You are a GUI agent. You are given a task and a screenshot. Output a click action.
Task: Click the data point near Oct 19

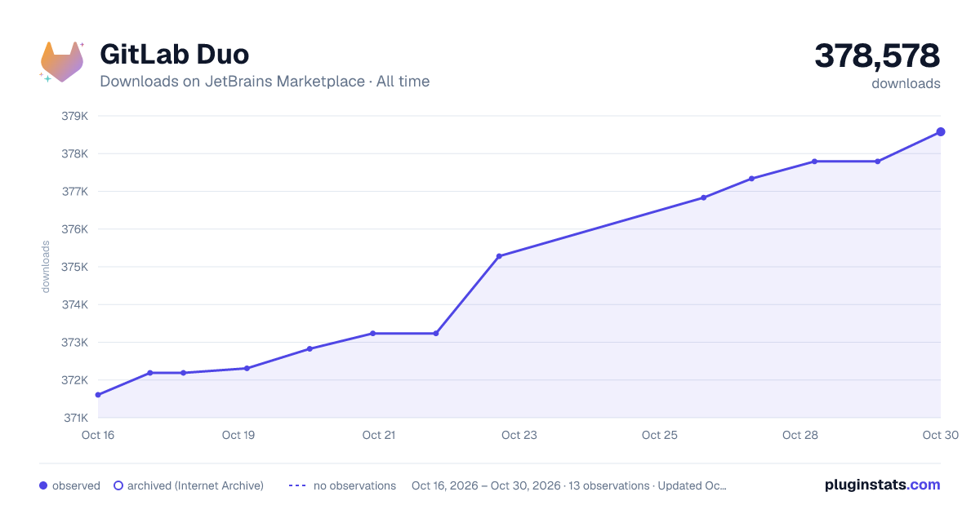coord(247,368)
